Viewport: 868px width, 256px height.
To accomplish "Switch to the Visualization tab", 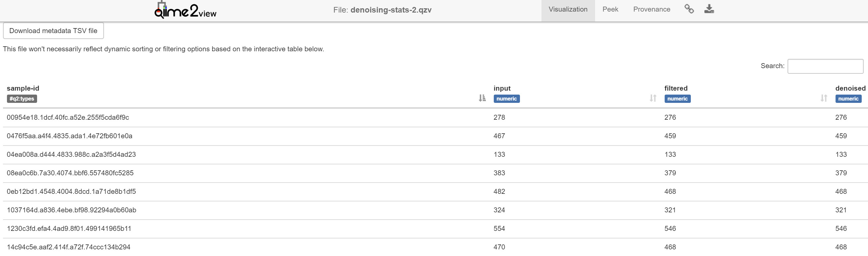I will [568, 9].
